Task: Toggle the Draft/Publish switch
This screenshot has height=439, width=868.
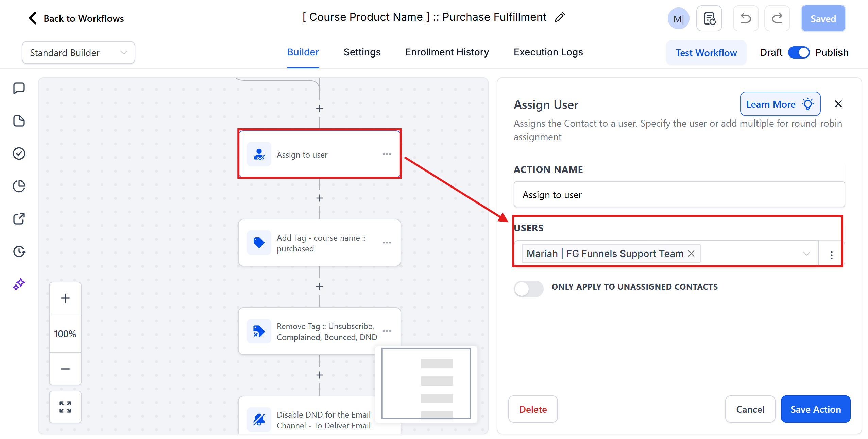Action: pos(799,52)
